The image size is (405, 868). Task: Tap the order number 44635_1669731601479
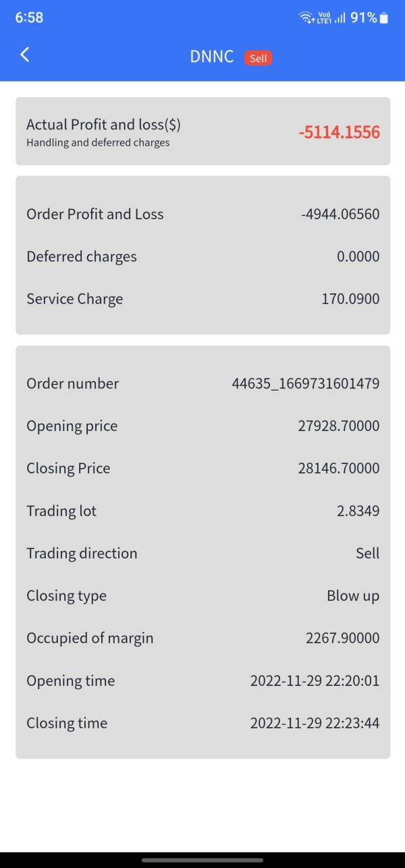305,384
